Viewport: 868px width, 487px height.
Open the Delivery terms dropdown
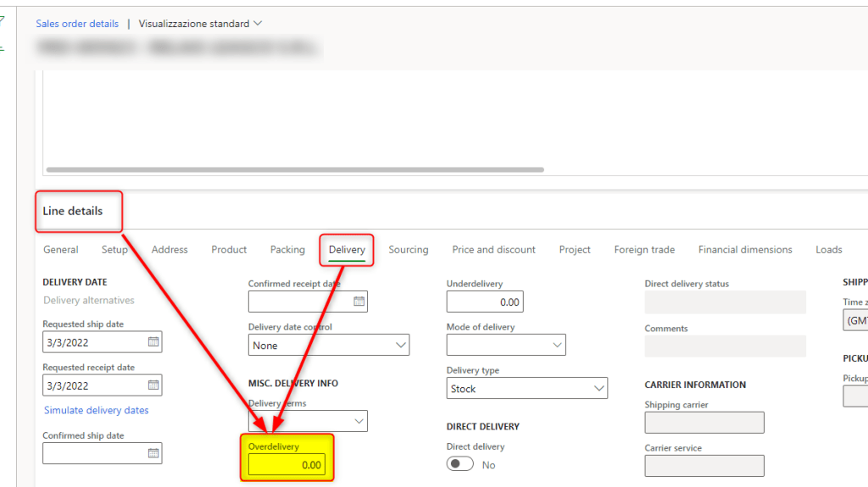click(x=358, y=421)
